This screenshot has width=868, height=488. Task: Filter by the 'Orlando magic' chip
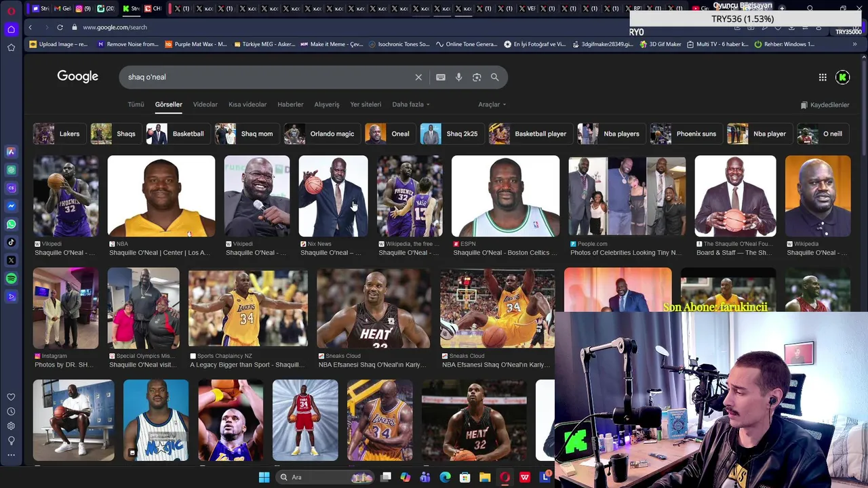321,134
